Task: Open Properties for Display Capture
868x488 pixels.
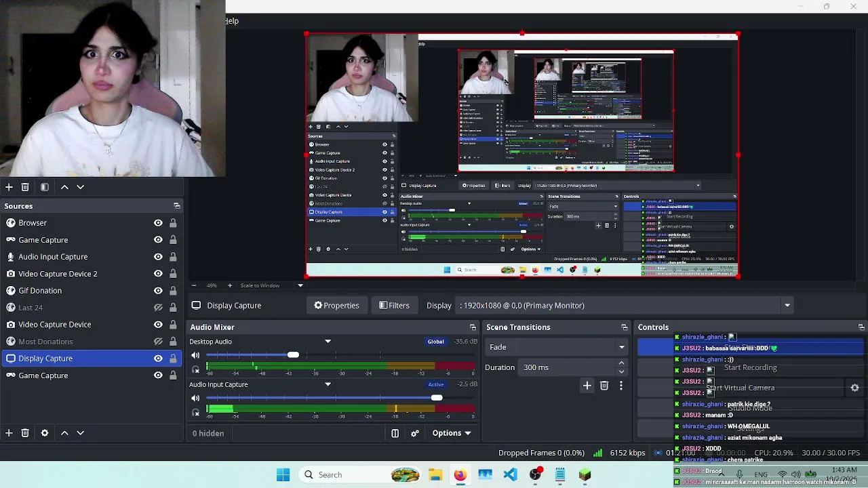Action: (x=336, y=306)
